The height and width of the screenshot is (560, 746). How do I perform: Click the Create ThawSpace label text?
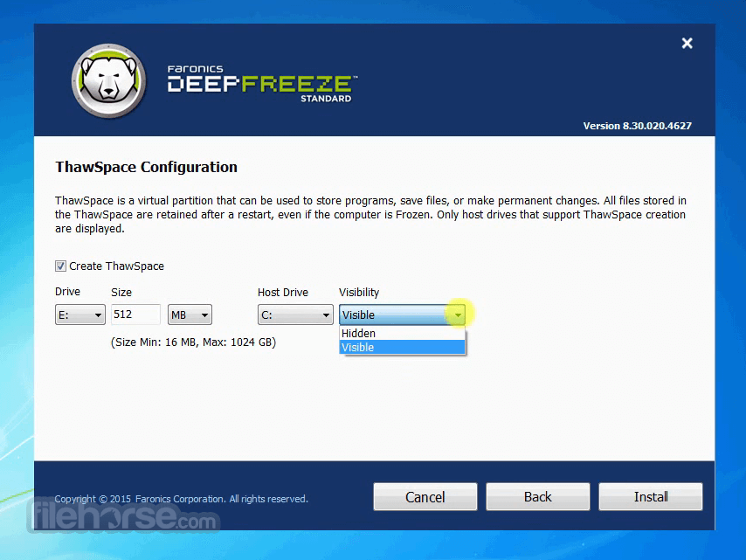[x=116, y=266]
